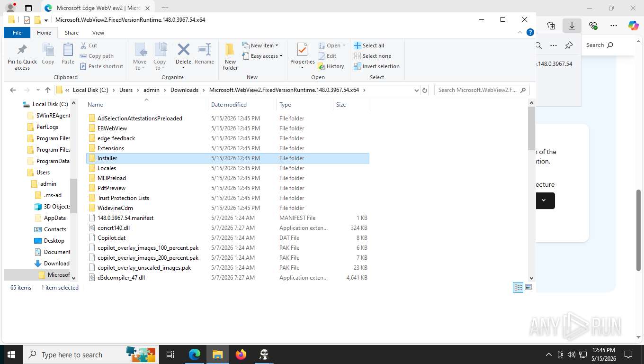Click the red Delete X icon

click(x=183, y=49)
